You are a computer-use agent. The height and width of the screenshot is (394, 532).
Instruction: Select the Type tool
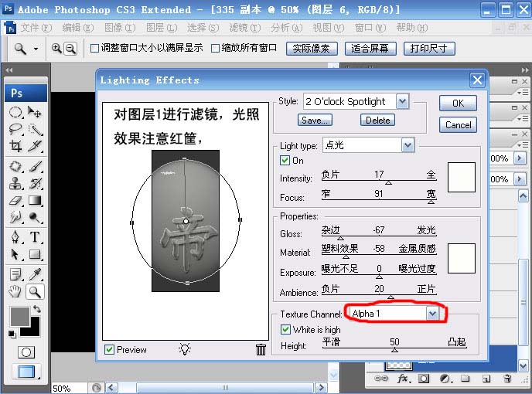(35, 237)
